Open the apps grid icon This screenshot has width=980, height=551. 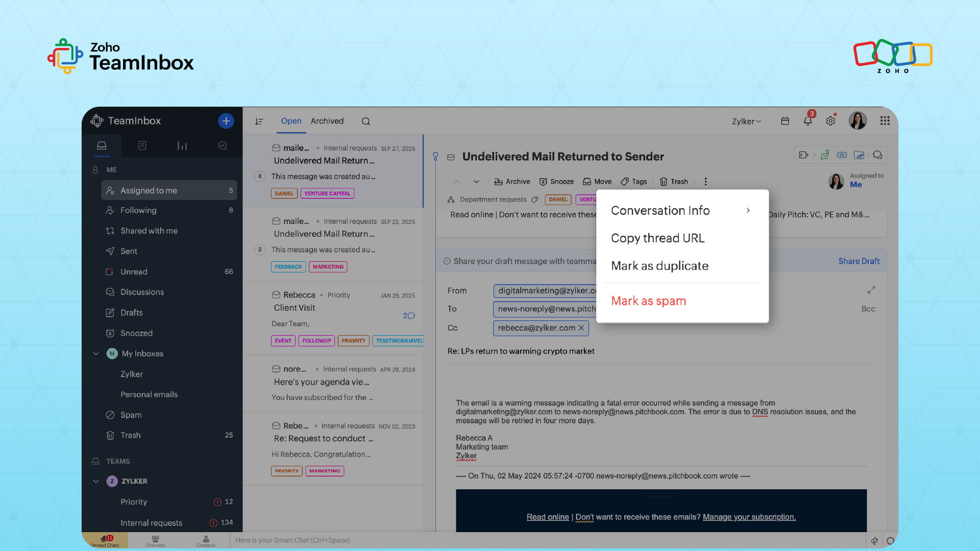(x=885, y=121)
